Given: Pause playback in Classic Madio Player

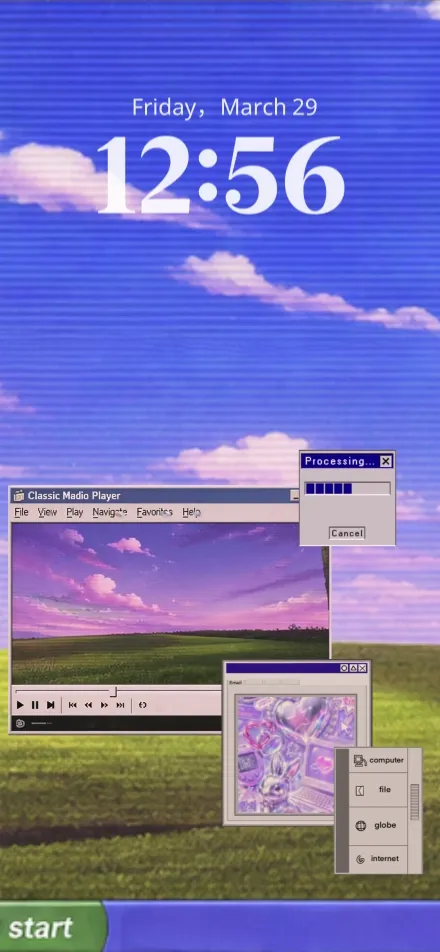Looking at the screenshot, I should 35,705.
